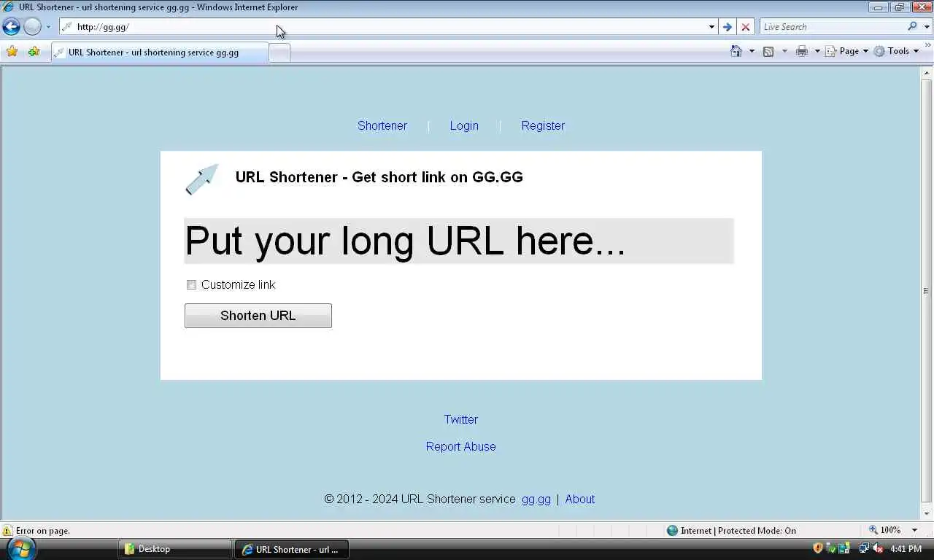Click the Add to Favorites icon
934x560 pixels.
[x=34, y=52]
